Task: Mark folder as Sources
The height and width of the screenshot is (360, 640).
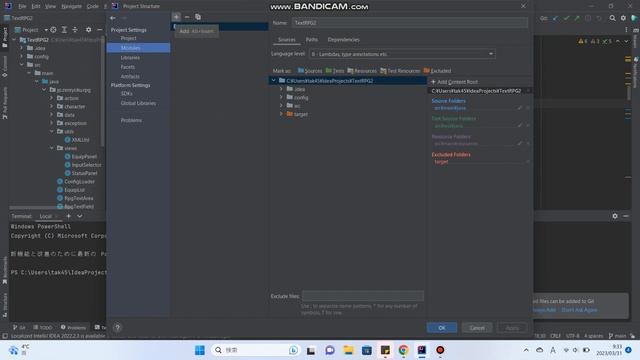Action: [x=310, y=71]
